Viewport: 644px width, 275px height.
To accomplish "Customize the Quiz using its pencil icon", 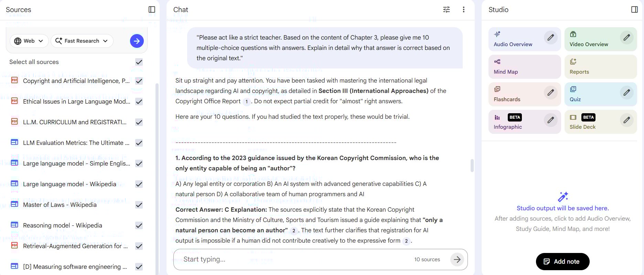I will 626,93.
